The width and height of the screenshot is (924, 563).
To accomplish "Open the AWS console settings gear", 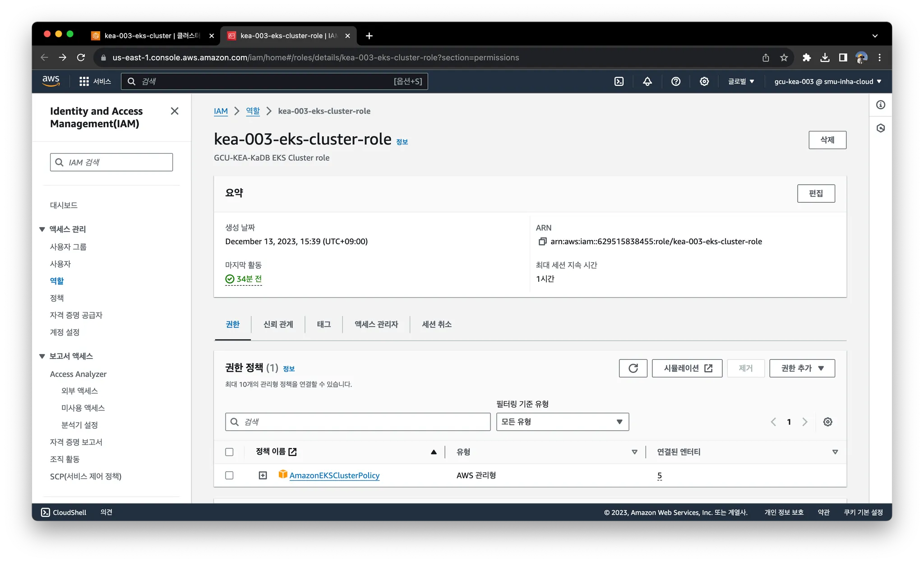I will click(x=704, y=81).
